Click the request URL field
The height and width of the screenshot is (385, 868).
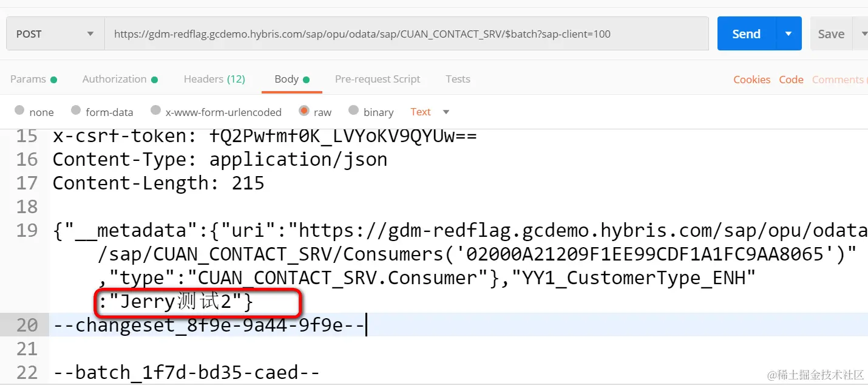[407, 34]
